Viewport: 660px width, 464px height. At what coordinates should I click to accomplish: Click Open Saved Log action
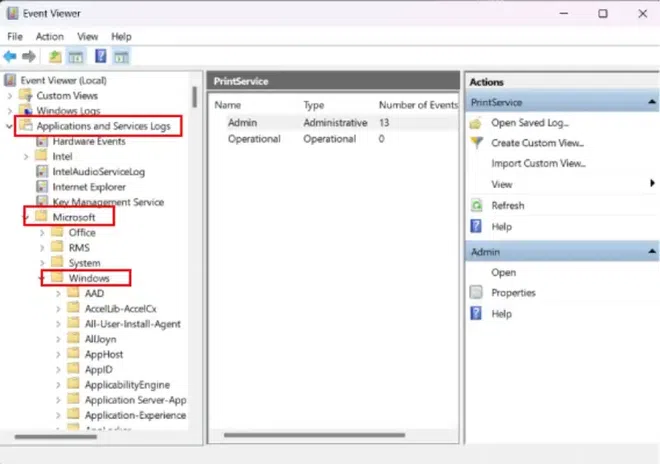pyautogui.click(x=530, y=123)
